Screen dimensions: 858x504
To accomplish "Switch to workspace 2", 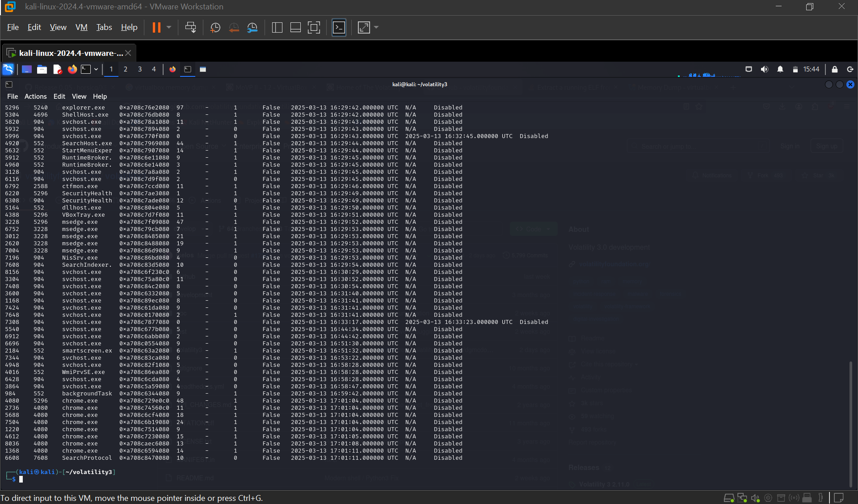I will tap(126, 69).
